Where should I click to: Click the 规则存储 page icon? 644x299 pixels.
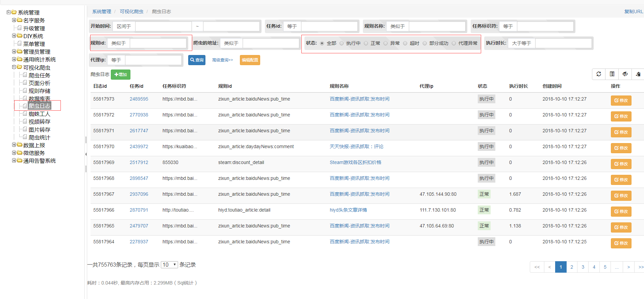click(25, 90)
